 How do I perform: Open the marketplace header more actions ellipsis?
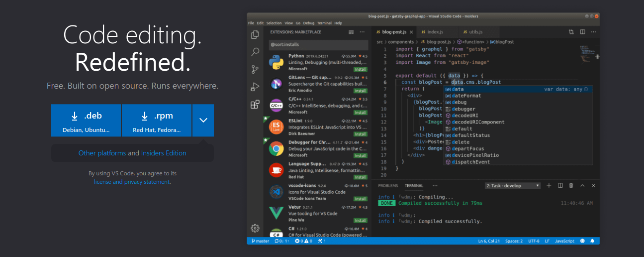(363, 31)
